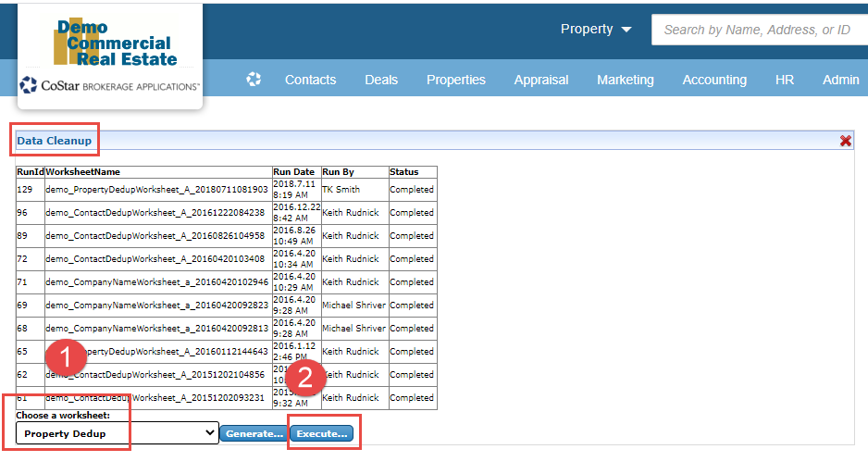The image size is (868, 474).
Task: Select the Appraisal menu item
Action: [x=541, y=80]
